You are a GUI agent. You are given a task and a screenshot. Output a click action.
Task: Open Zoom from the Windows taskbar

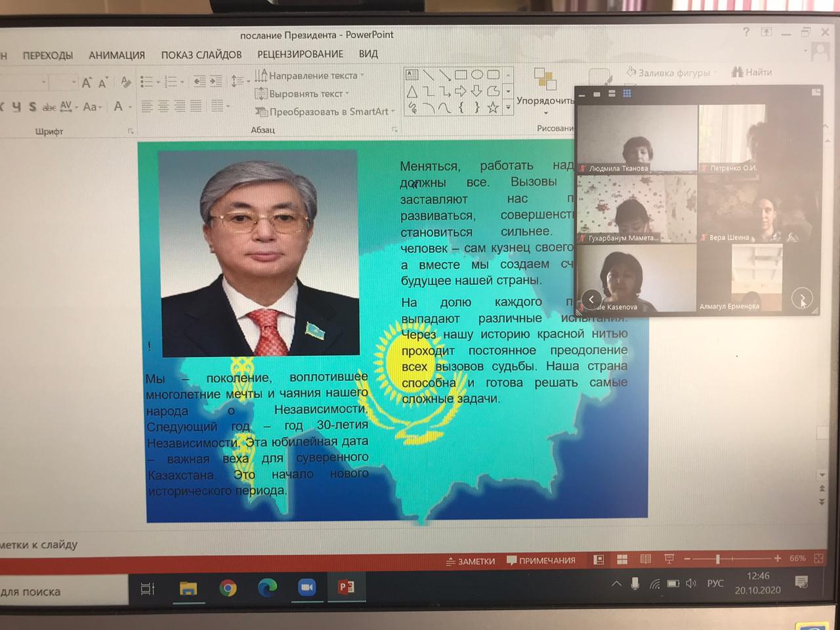tap(306, 587)
